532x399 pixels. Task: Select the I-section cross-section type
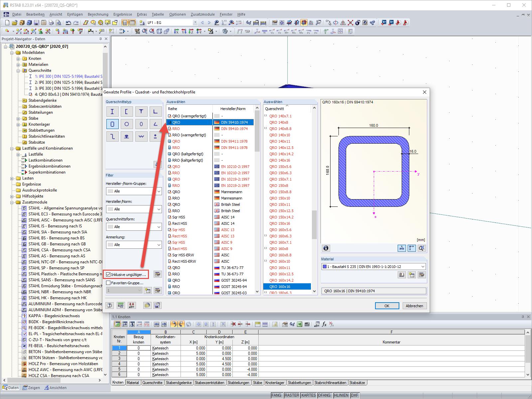(x=112, y=112)
